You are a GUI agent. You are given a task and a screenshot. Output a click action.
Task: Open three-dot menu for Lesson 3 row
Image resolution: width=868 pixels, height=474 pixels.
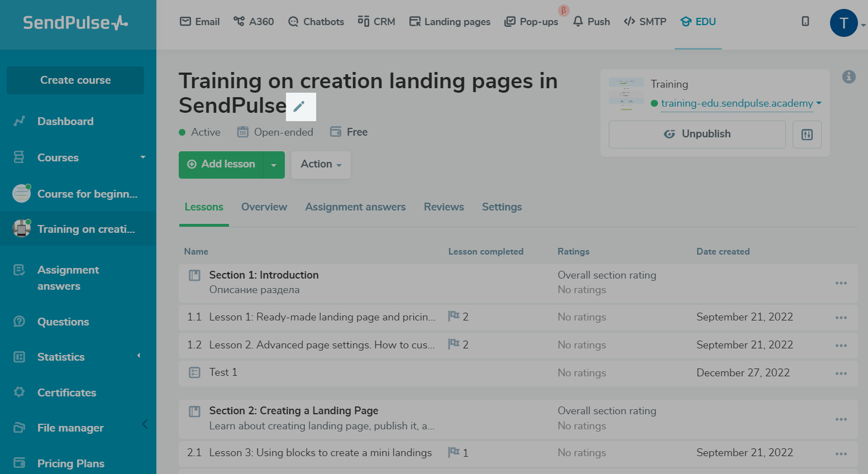click(841, 454)
